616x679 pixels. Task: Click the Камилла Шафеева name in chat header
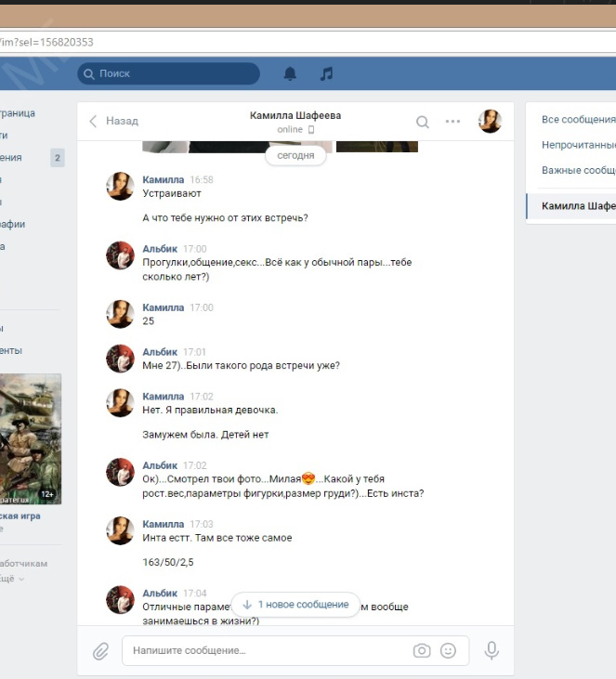(x=295, y=115)
